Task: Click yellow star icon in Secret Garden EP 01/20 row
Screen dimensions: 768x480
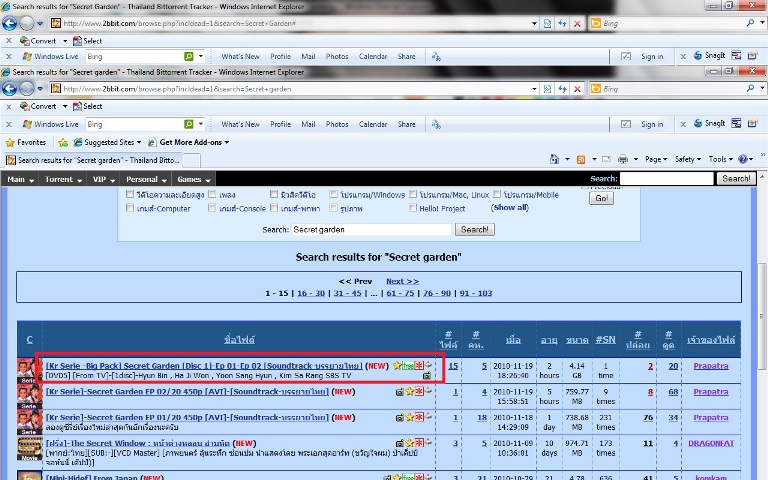Action: pos(409,417)
